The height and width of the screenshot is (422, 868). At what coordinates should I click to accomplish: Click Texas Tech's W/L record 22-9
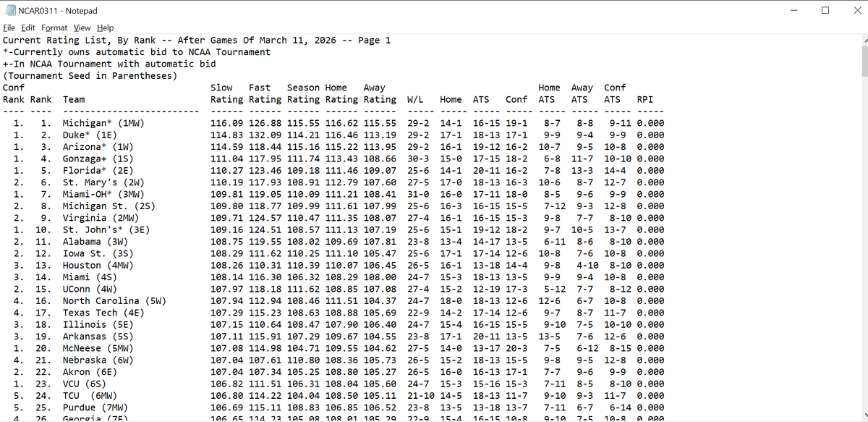click(418, 313)
